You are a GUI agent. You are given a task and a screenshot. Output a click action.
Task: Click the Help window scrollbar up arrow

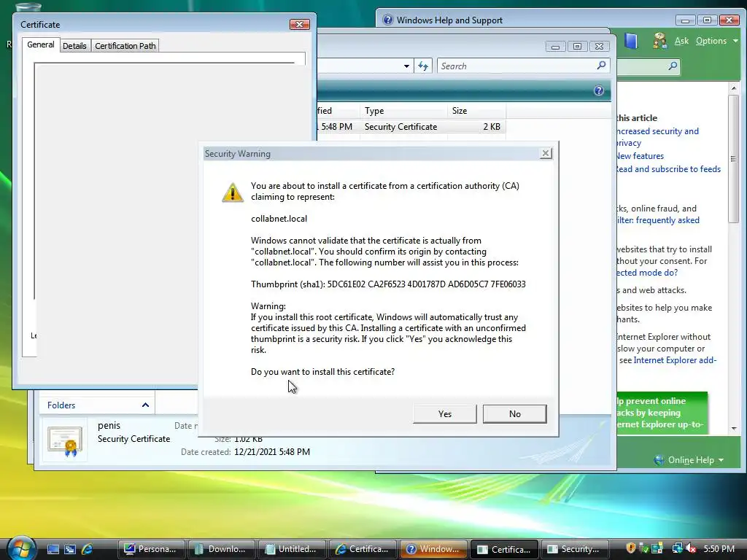click(734, 88)
